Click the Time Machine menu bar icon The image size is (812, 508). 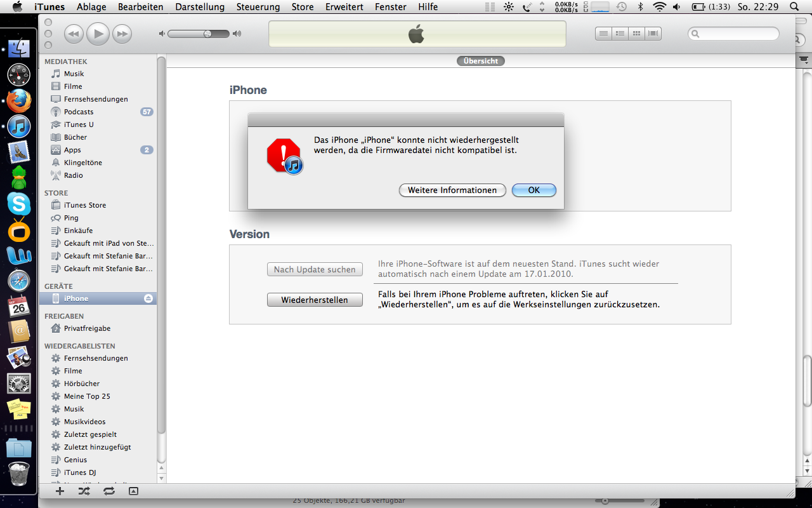(x=622, y=7)
